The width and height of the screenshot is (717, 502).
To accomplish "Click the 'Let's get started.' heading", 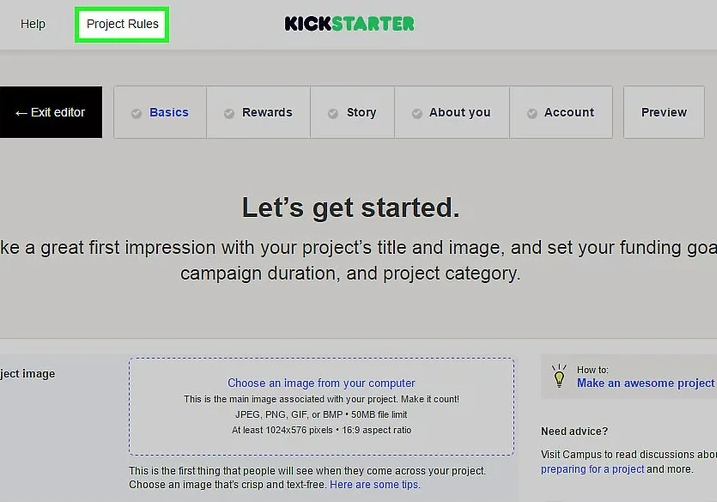I will point(351,208).
